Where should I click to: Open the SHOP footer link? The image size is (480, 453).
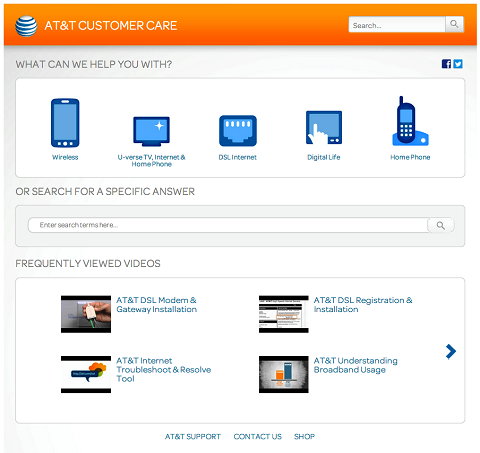click(x=304, y=437)
